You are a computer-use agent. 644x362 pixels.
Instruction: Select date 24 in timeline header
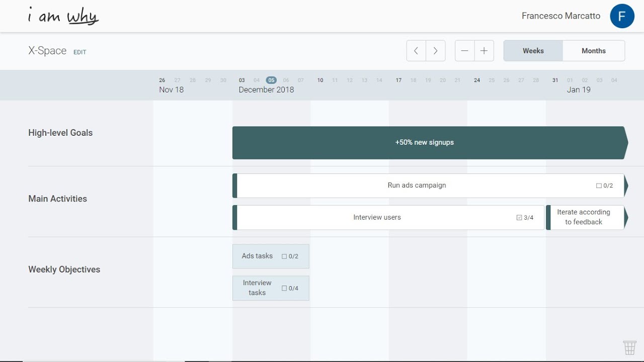(477, 80)
